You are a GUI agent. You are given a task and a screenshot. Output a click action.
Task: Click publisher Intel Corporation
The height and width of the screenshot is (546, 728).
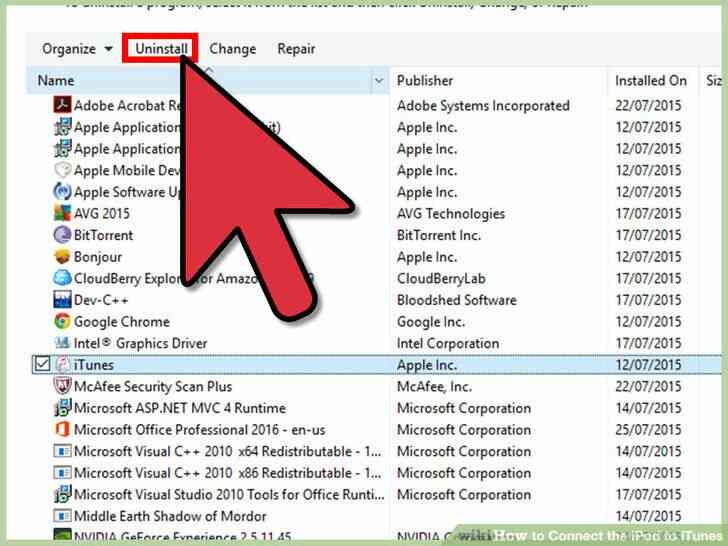point(448,344)
